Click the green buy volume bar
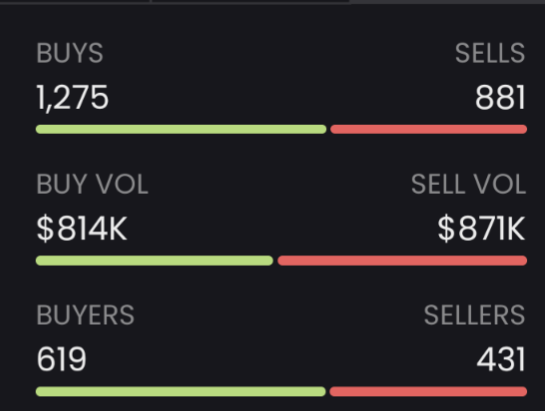Screen dimensions: 545x411 pos(154,261)
